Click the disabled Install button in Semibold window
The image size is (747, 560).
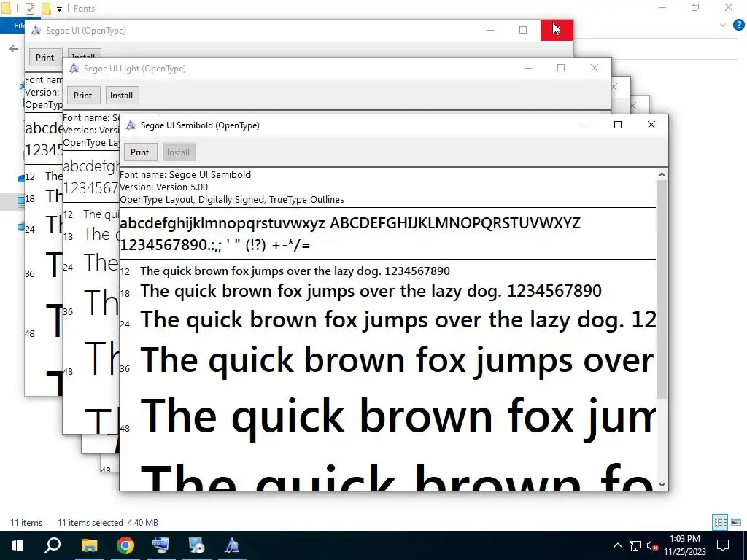coord(178,152)
